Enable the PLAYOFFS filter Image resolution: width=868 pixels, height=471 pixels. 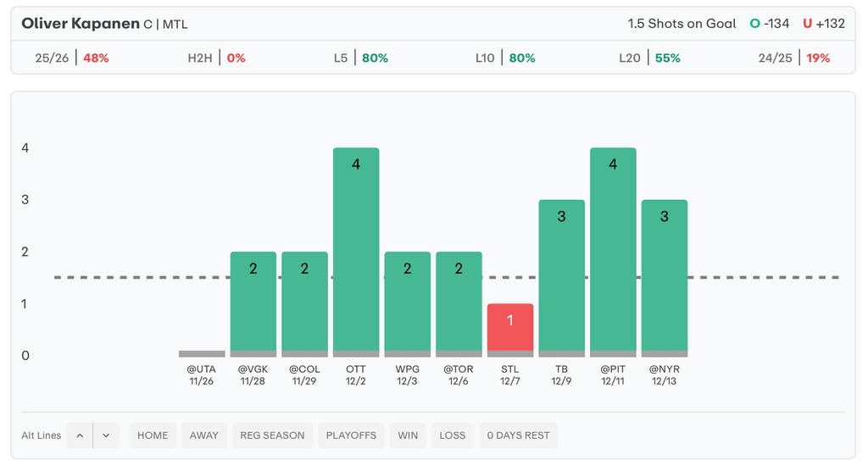[x=352, y=435]
